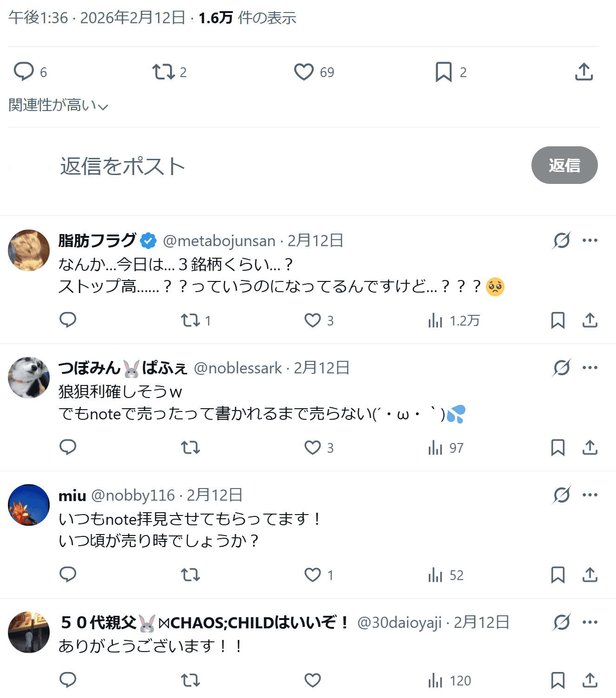Like つぼみん's reply with 3 likes
Image resolution: width=616 pixels, height=698 pixels.
(x=313, y=448)
